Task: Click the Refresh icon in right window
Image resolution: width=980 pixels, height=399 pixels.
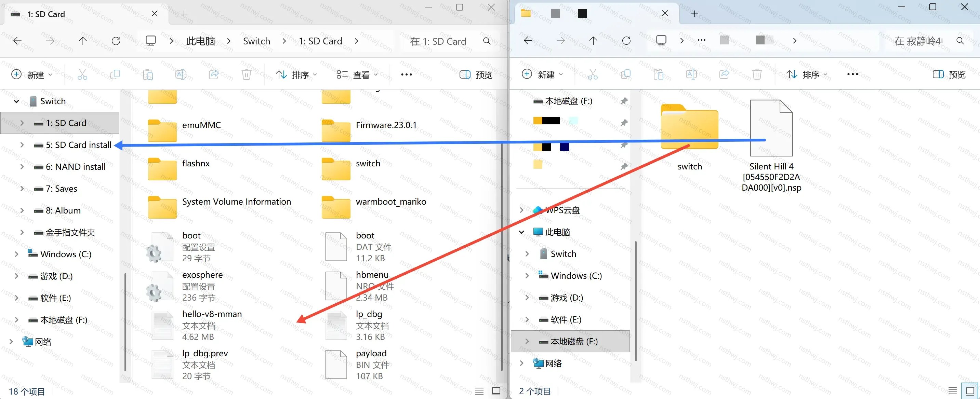Action: point(626,40)
